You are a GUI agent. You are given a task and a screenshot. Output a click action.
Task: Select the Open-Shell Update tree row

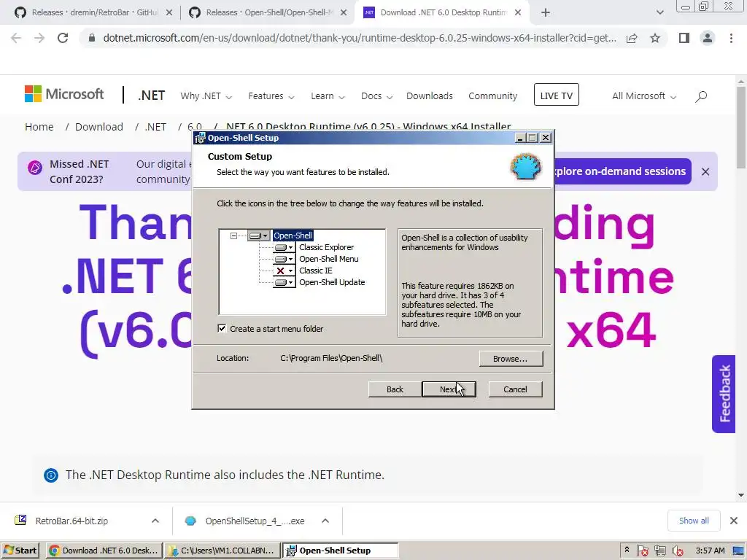click(332, 282)
